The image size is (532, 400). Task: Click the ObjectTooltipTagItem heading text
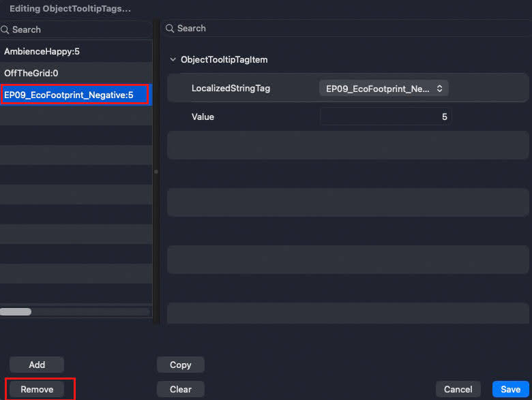pos(224,60)
